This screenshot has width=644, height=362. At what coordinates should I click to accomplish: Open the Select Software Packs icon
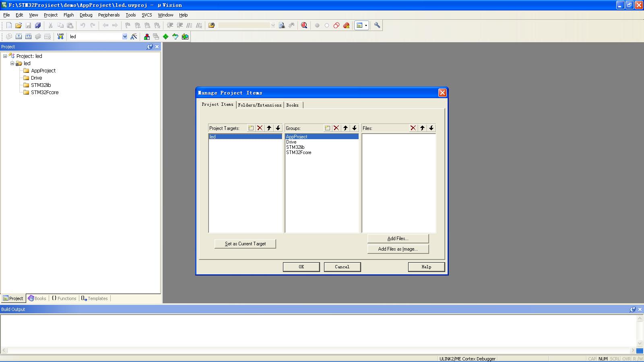(175, 37)
